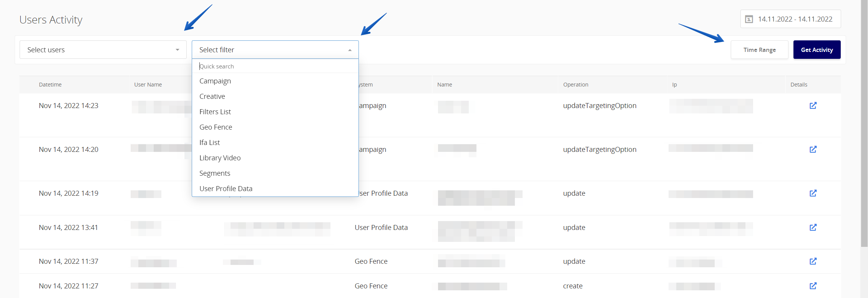Image resolution: width=868 pixels, height=298 pixels.
Task: Click the Time Range button
Action: pos(759,50)
